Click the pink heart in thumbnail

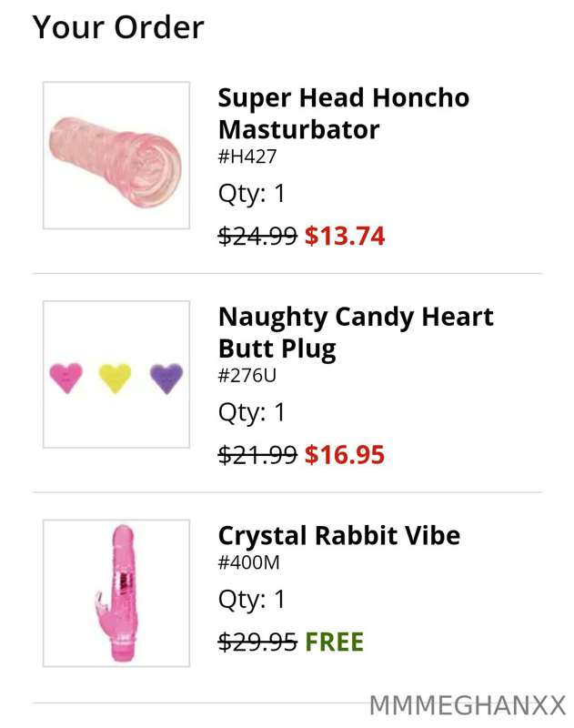pyautogui.click(x=66, y=378)
